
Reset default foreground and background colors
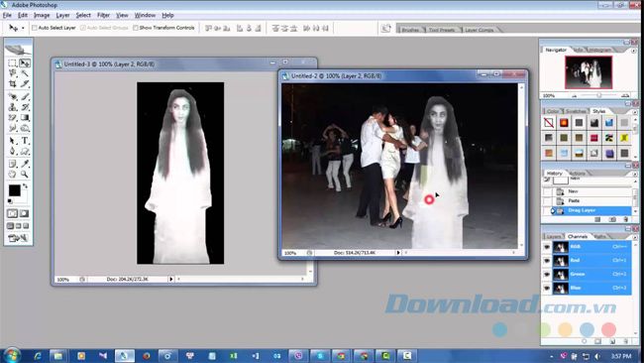pos(10,201)
